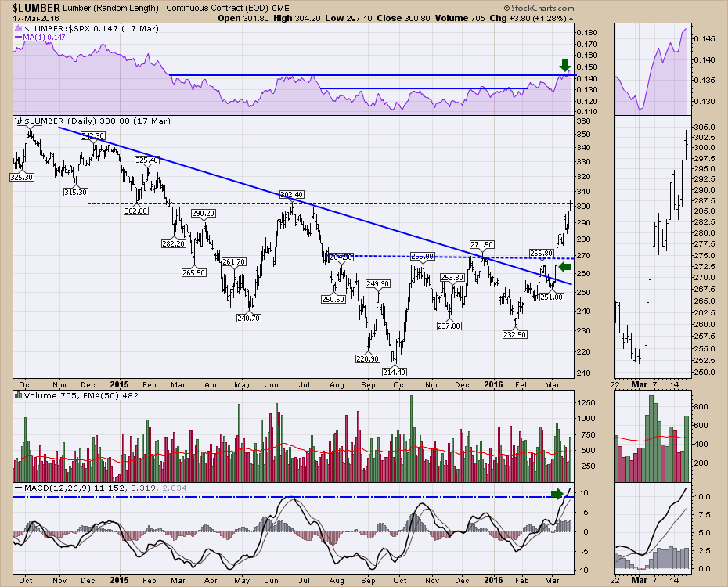Click the area-chart icon beside $LUMBER:$SPX legend
The width and height of the screenshot is (728, 587).
click(19, 29)
